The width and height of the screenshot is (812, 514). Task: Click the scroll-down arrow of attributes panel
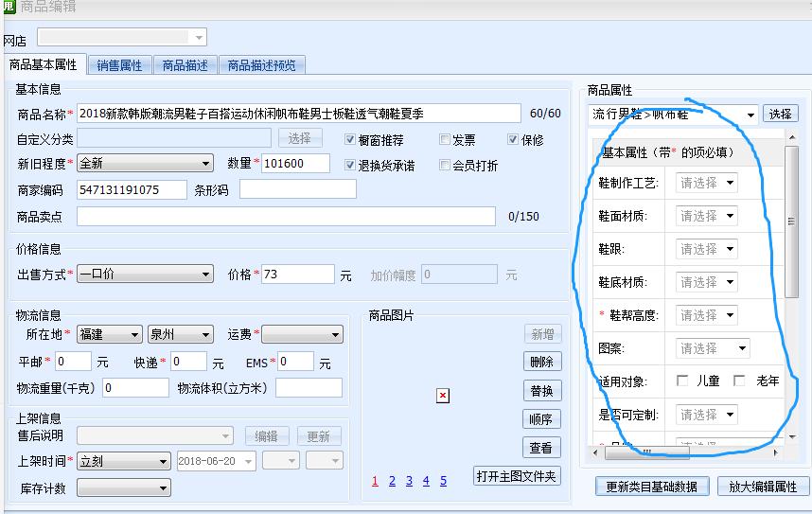point(792,437)
